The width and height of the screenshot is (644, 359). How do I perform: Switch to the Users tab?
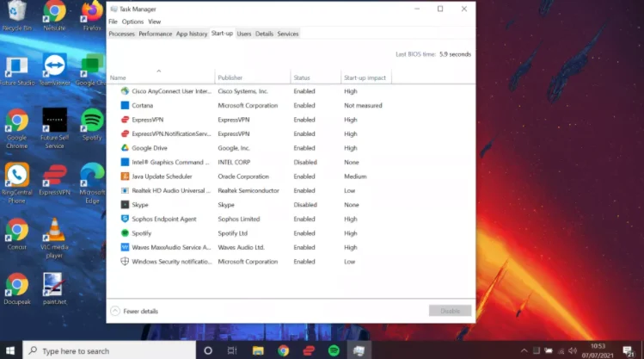coord(244,34)
